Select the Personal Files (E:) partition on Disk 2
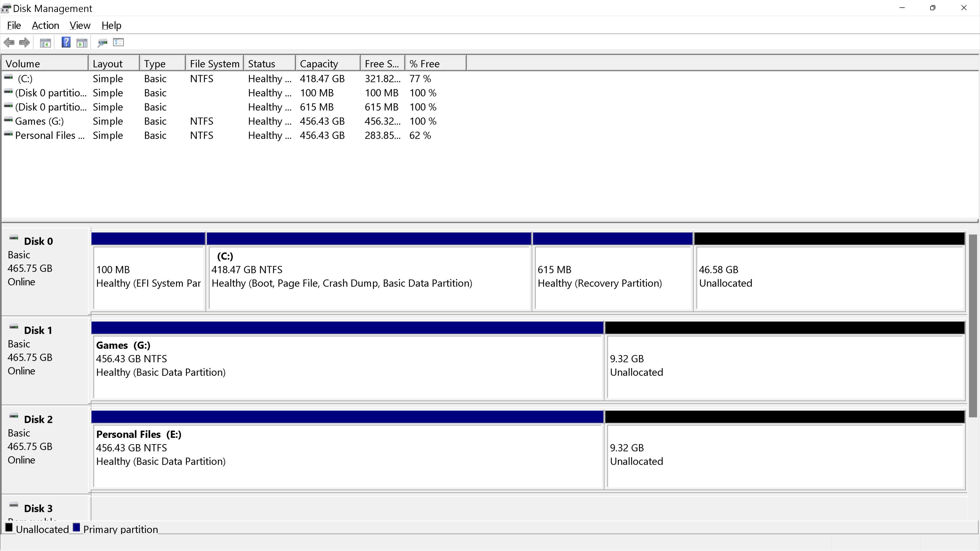 [347, 450]
